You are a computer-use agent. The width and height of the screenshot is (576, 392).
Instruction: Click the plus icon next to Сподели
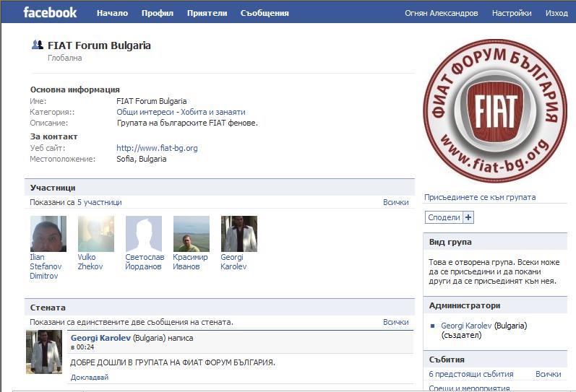click(468, 217)
